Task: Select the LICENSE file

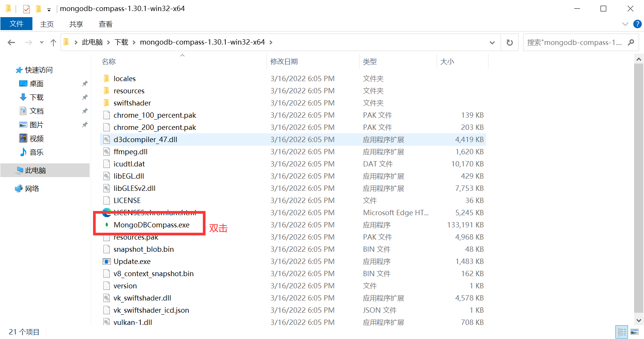Action: point(127,200)
